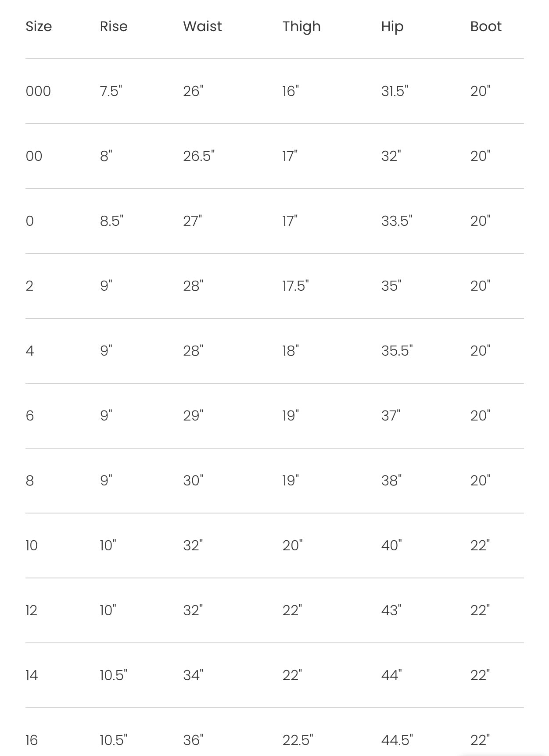The height and width of the screenshot is (756, 549).
Task: Click the Thigh column header
Action: click(x=301, y=27)
